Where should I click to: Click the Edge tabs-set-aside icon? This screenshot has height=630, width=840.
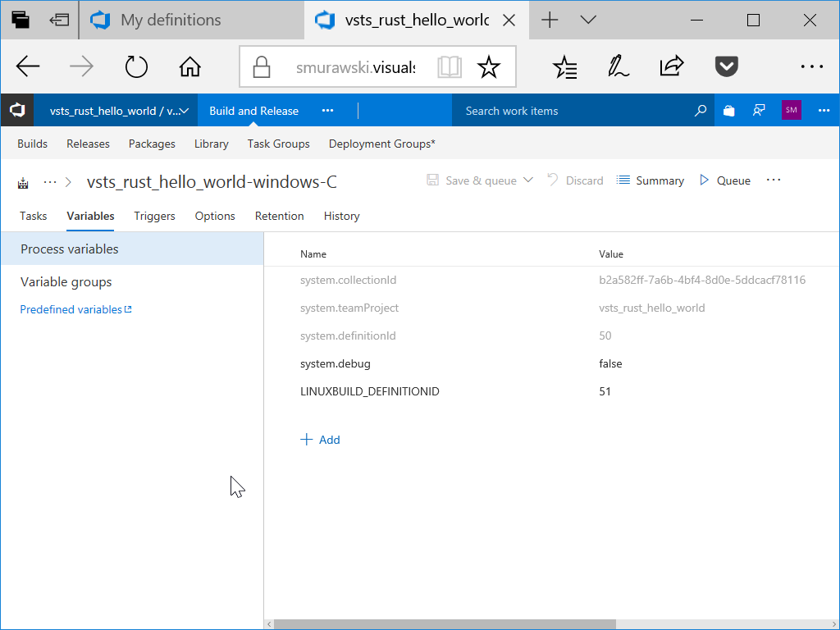pos(21,20)
